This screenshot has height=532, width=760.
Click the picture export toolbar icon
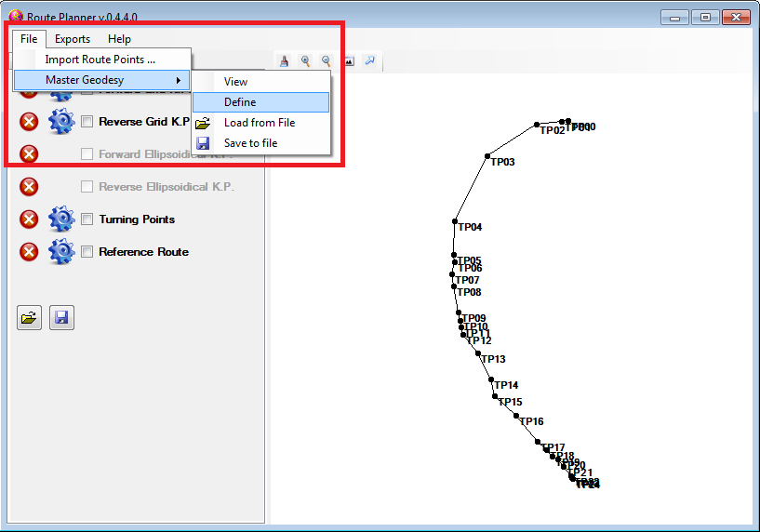(x=349, y=61)
